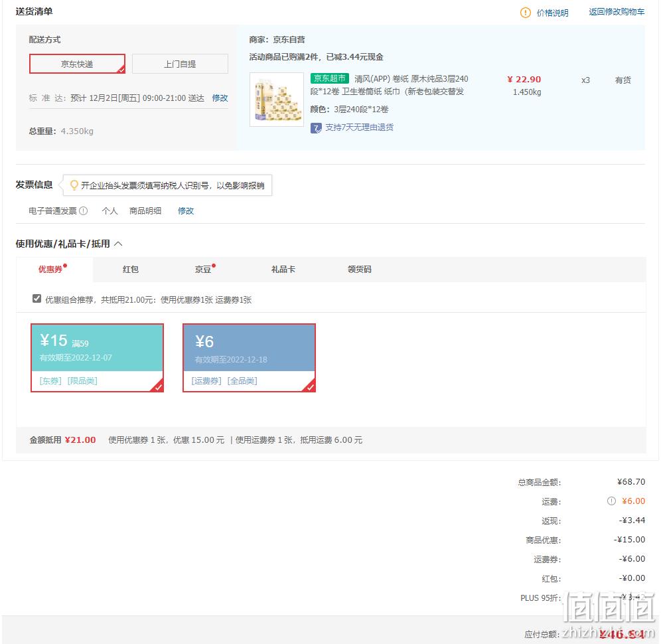
Task: Go back via 返回修改购物车
Action: (x=617, y=12)
